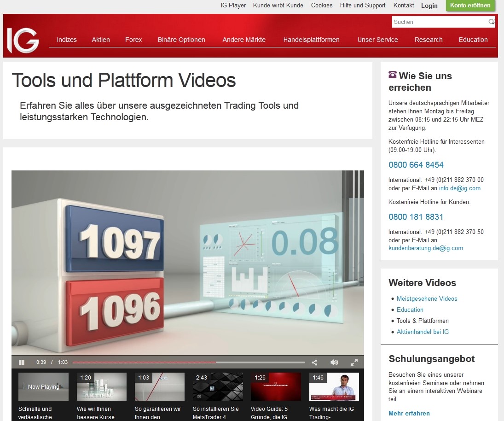Expand video to fullscreen
This screenshot has height=421, width=504.
click(x=354, y=363)
